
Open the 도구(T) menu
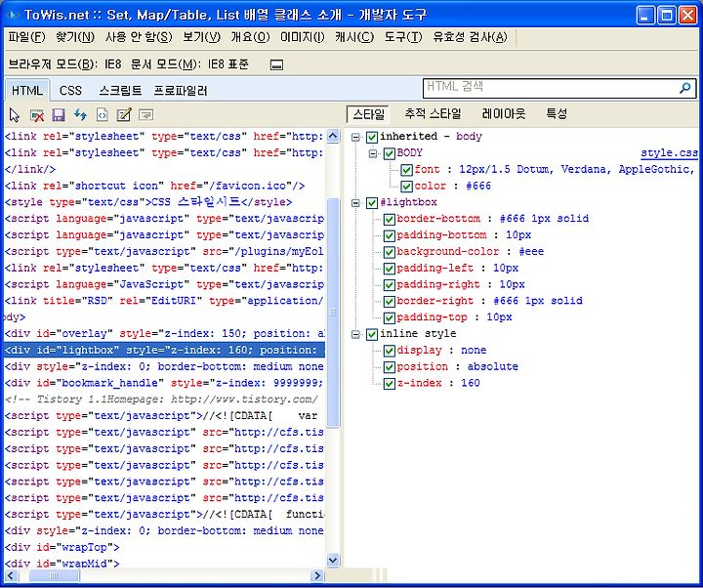click(x=403, y=37)
